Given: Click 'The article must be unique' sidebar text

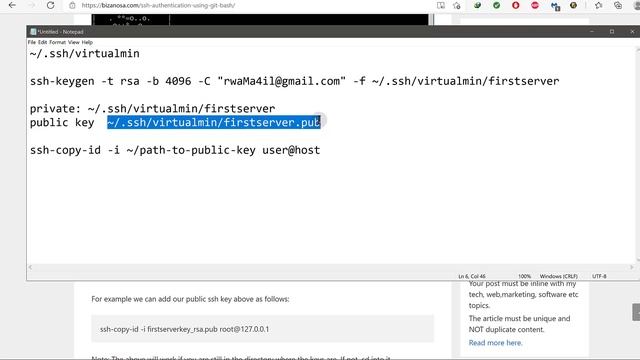Looking at the screenshot, I should (x=519, y=324).
